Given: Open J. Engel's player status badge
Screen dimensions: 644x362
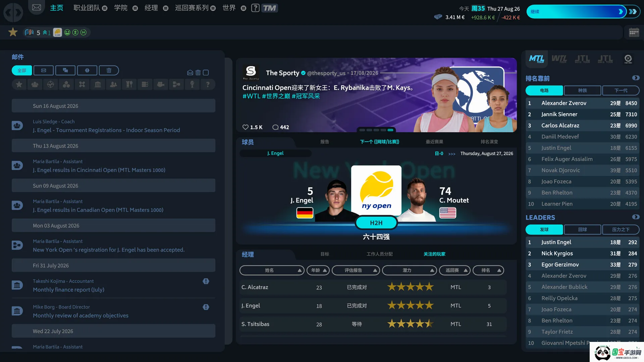Looking at the screenshot, I should pyautogui.click(x=57, y=33).
